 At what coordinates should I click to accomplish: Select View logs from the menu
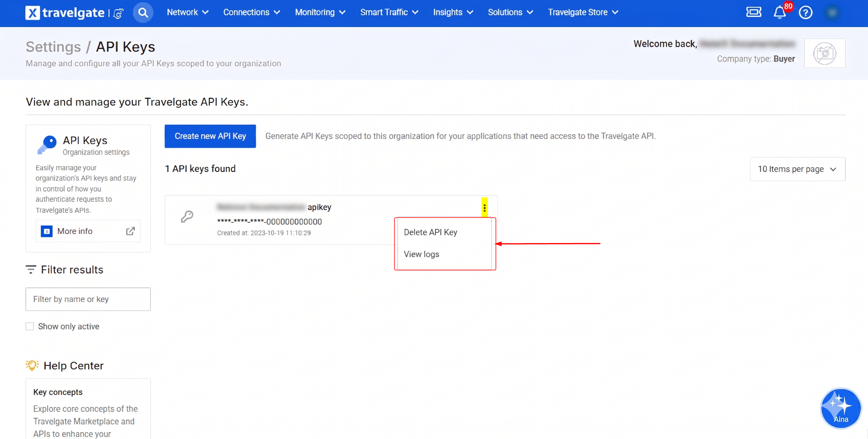click(444, 254)
